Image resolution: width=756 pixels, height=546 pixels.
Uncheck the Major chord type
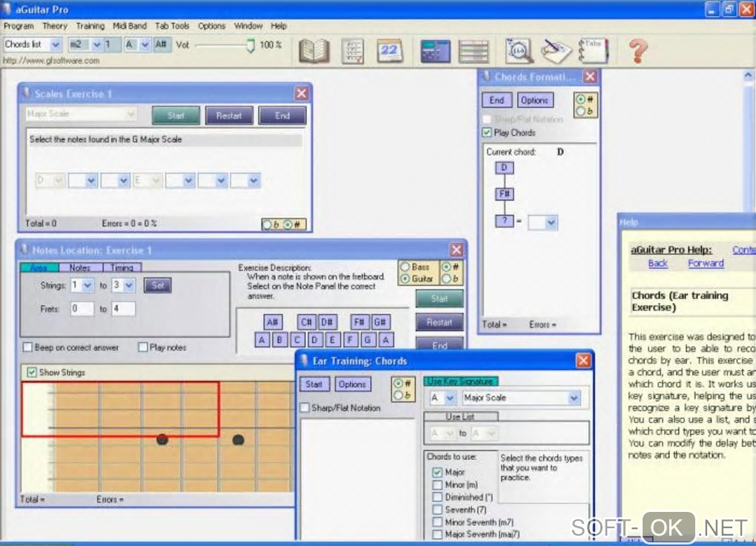[437, 472]
